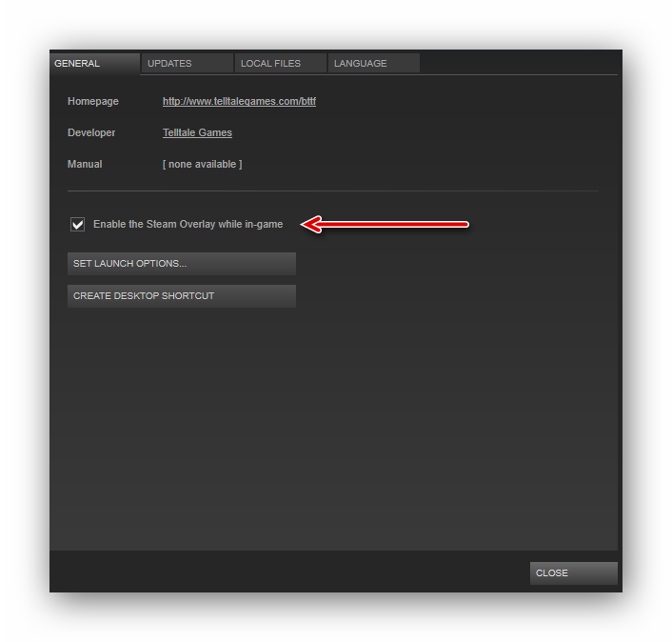The image size is (672, 642).
Task: Click the Manual label
Action: point(85,164)
